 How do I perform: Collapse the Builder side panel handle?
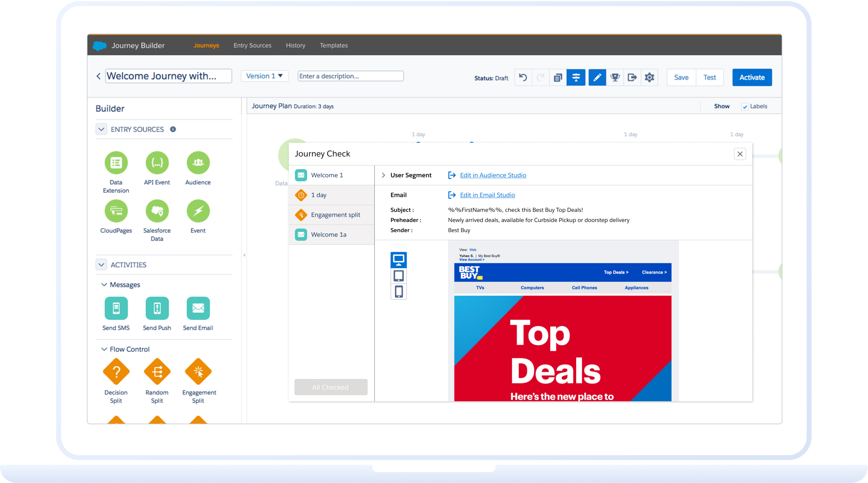pyautogui.click(x=244, y=255)
